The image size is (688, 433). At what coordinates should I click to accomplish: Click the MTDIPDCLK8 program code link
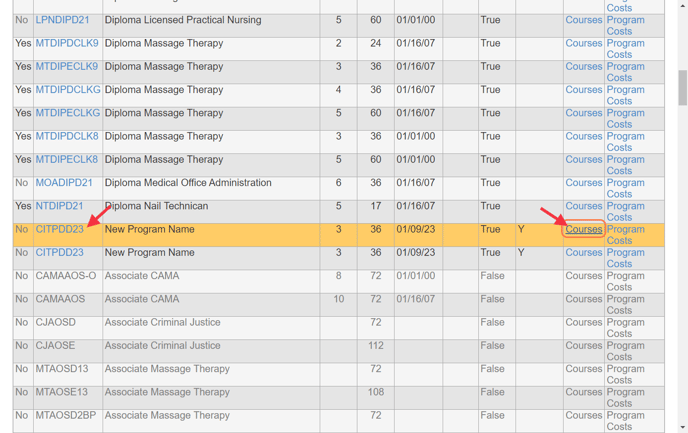67,136
